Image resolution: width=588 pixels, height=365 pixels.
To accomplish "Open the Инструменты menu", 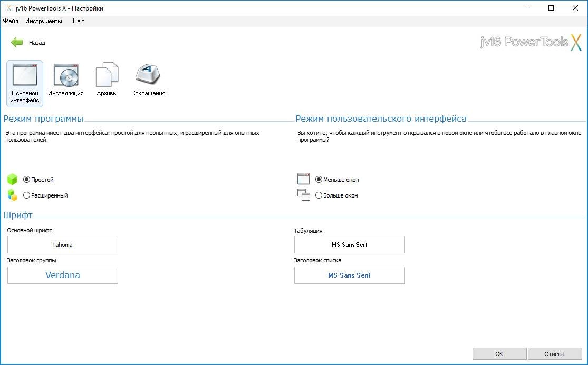I will click(43, 21).
